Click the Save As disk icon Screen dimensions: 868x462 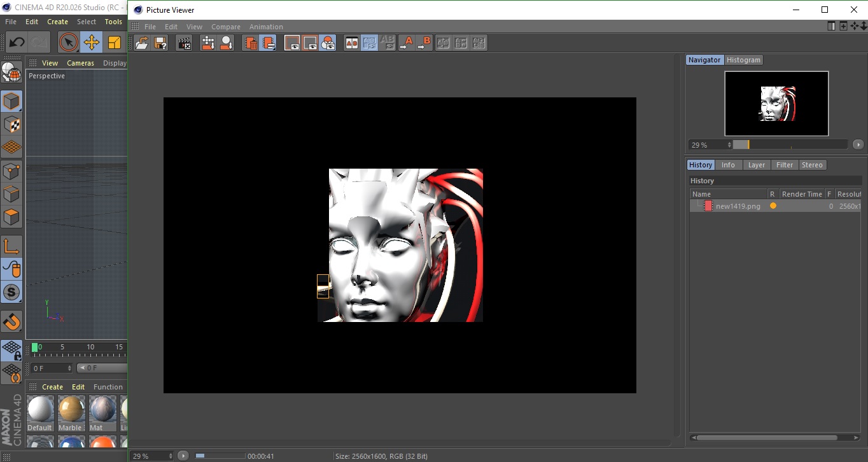tap(160, 43)
